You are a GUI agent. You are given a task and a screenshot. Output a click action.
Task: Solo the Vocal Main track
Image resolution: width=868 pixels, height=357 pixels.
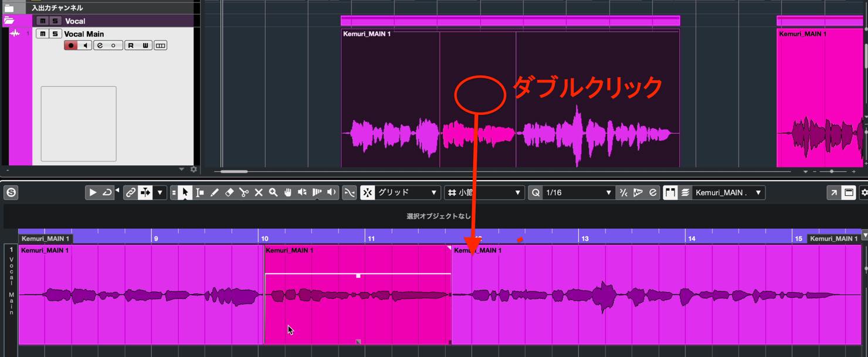pyautogui.click(x=55, y=34)
